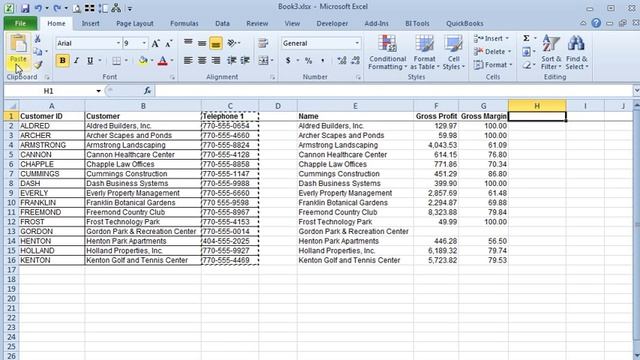
Task: Click the Decrease Decimal icon
Action: tap(356, 61)
